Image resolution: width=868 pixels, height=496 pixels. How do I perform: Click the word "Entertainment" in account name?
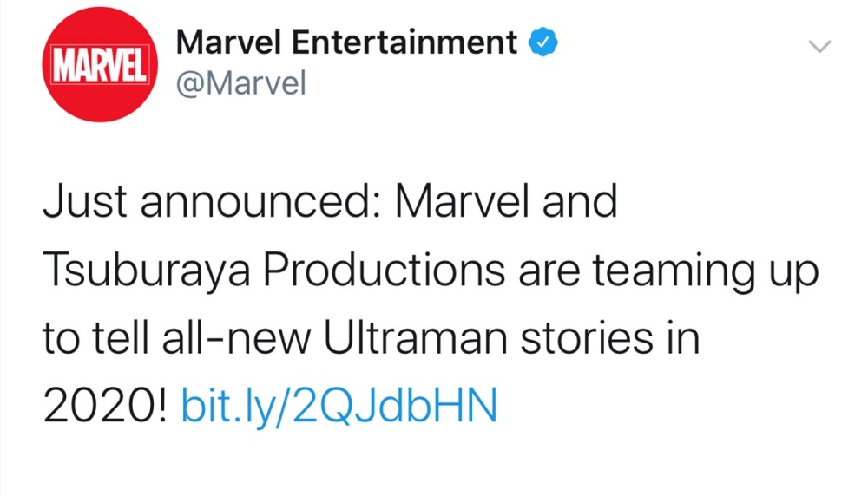click(x=404, y=42)
